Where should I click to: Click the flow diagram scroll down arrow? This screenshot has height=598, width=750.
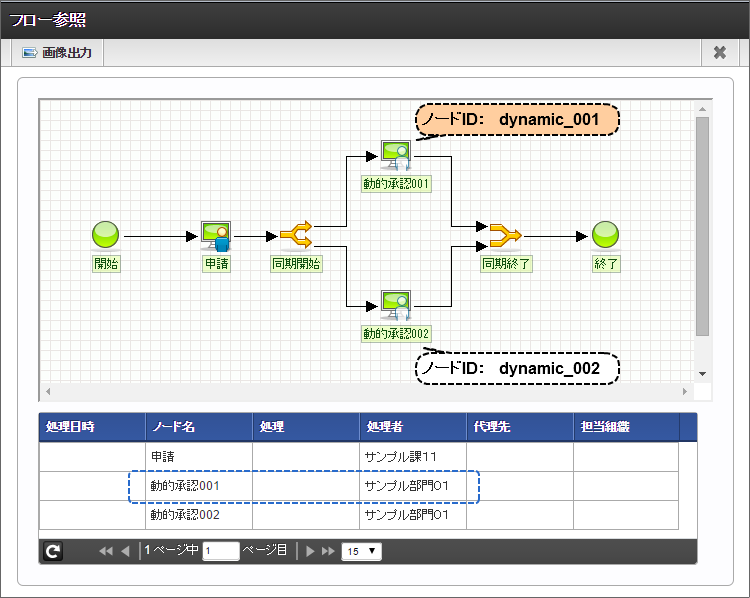702,374
